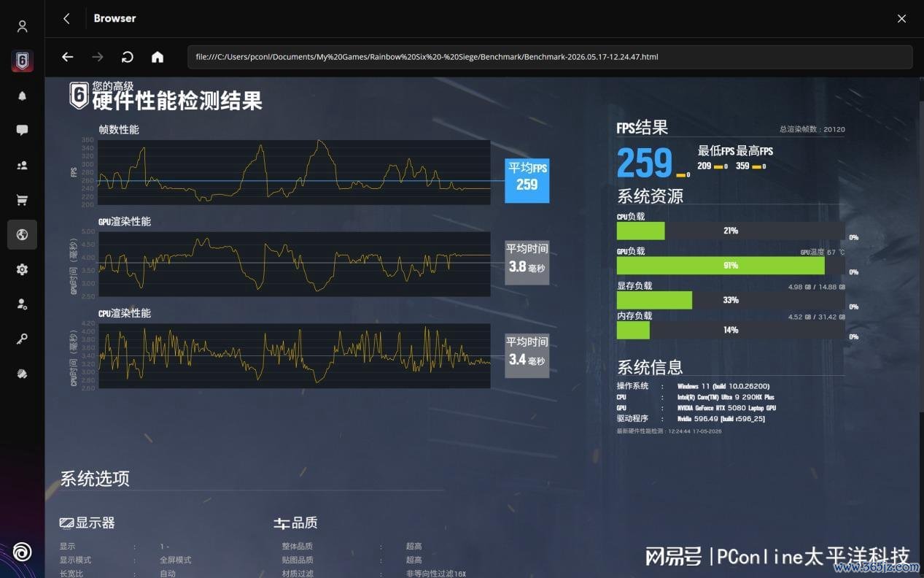Go forward with the browser right arrow
The width and height of the screenshot is (924, 578).
(98, 57)
